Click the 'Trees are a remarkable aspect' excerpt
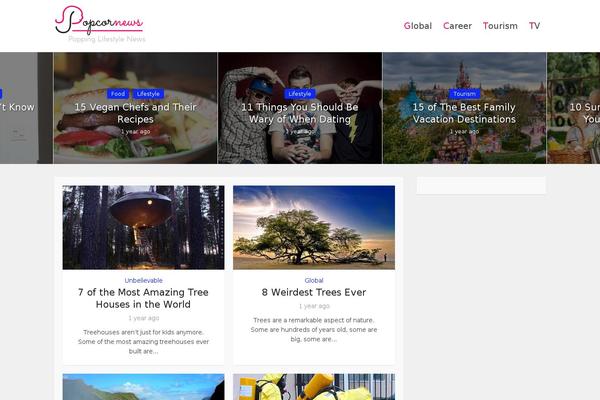 [x=314, y=330]
